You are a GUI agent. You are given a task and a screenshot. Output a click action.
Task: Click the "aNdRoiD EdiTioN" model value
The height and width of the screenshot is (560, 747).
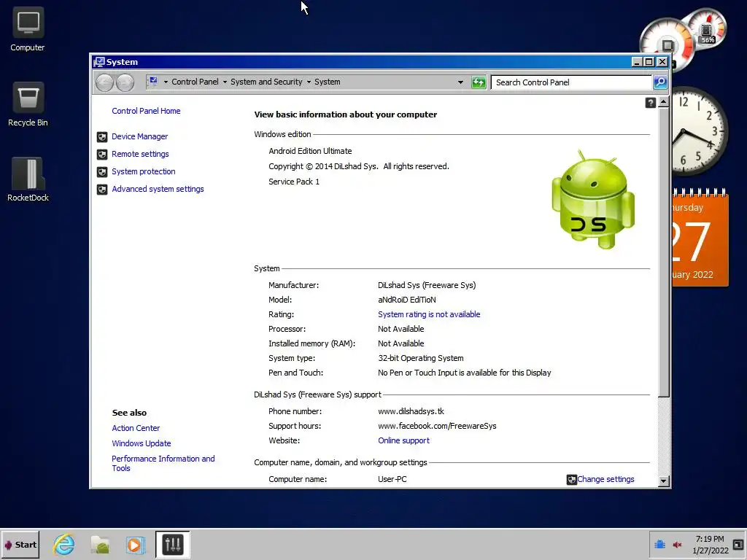pyautogui.click(x=407, y=300)
